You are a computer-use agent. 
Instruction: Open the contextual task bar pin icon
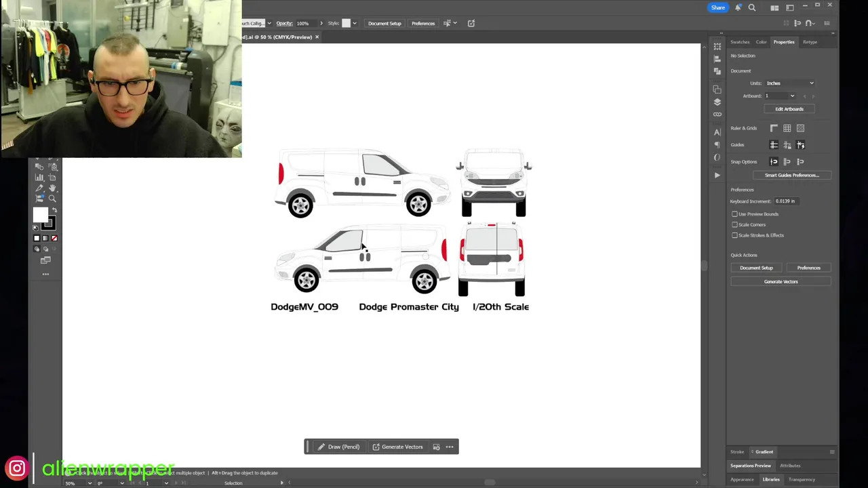point(436,447)
